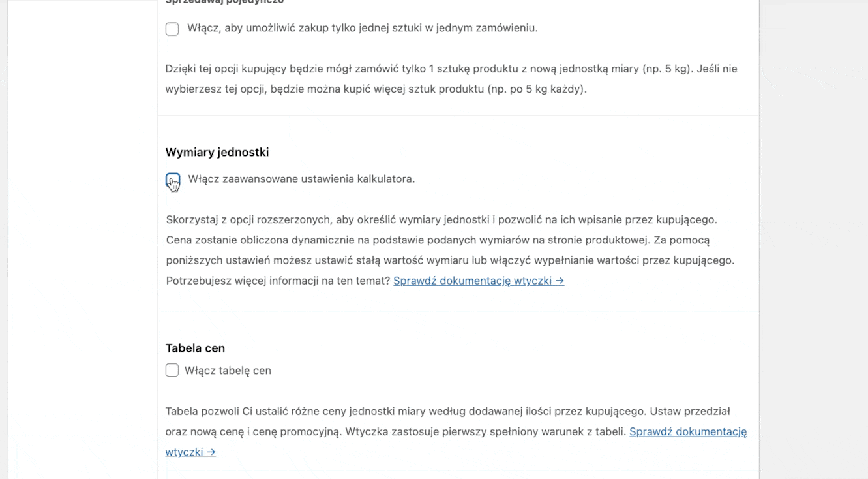Open the documentation link under 'Wymiary jednostki'
Image resolution: width=868 pixels, height=479 pixels.
point(472,281)
